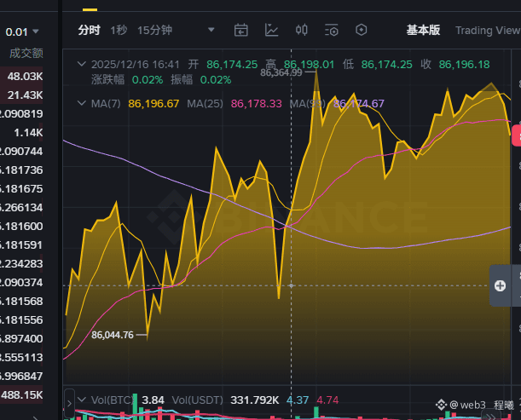Click the crosshair plus button on chart

pos(500,285)
